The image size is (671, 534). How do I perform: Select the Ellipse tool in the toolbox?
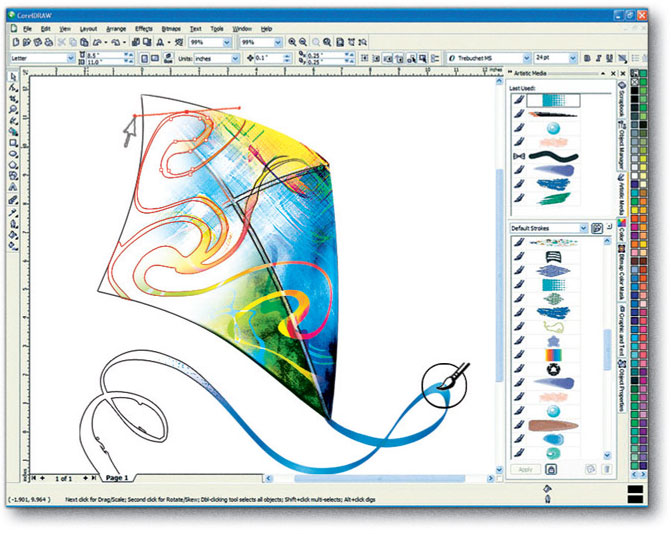click(x=13, y=154)
